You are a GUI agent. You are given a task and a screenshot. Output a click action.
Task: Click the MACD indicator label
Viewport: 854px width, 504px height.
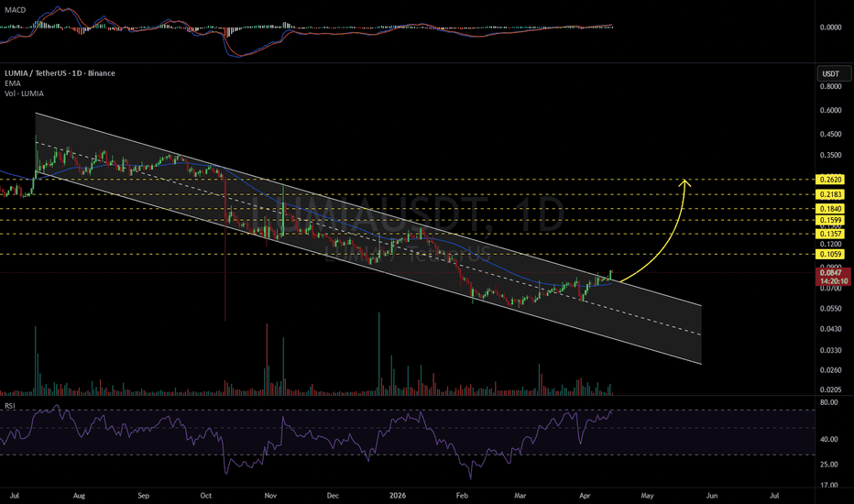(16, 10)
